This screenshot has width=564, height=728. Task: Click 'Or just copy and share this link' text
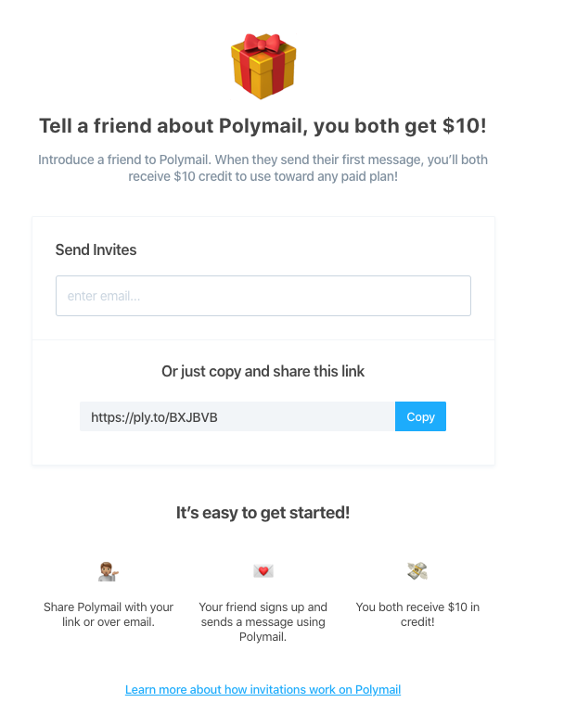(x=263, y=371)
